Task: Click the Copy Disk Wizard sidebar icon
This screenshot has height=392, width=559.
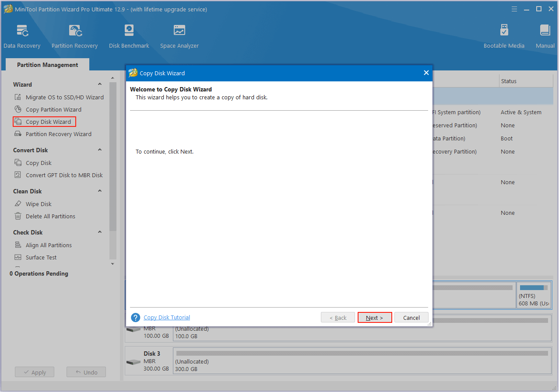Action: point(18,122)
